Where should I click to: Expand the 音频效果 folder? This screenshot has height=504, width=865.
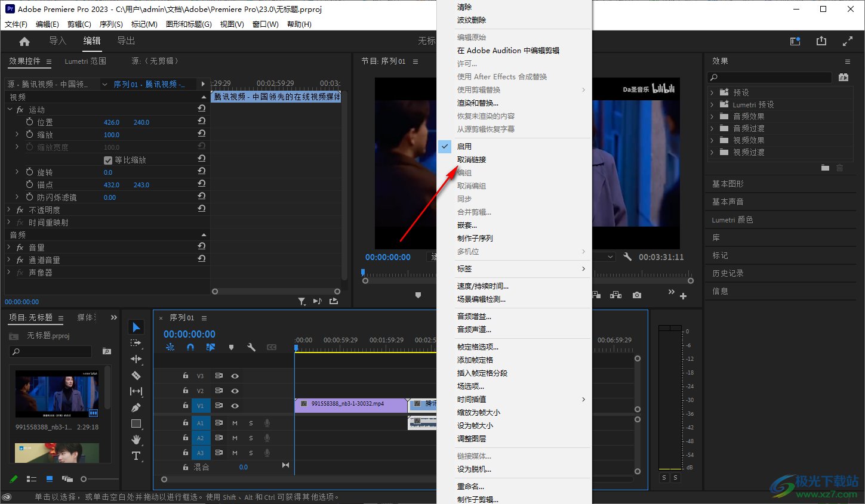click(x=712, y=116)
